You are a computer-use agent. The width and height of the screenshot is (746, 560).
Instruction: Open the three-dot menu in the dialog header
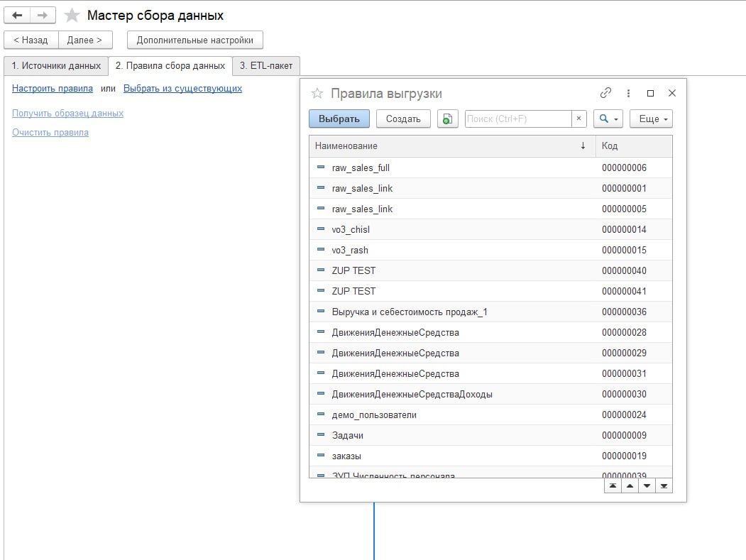(628, 93)
